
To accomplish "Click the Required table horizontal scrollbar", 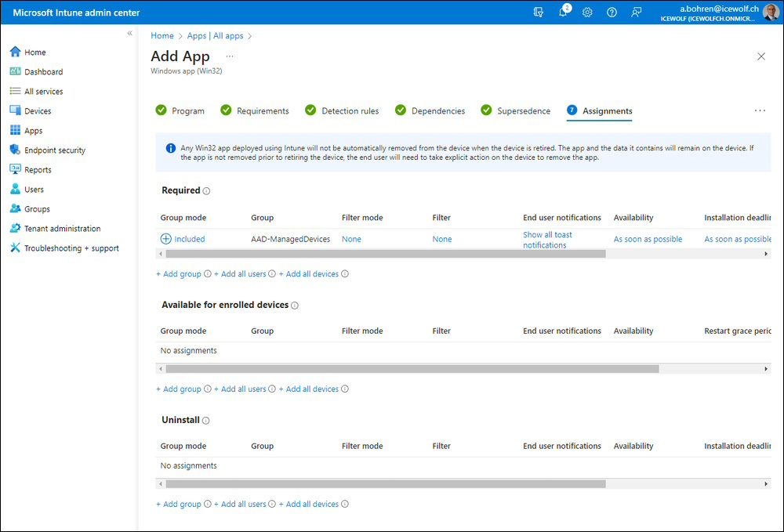I will click(x=386, y=254).
